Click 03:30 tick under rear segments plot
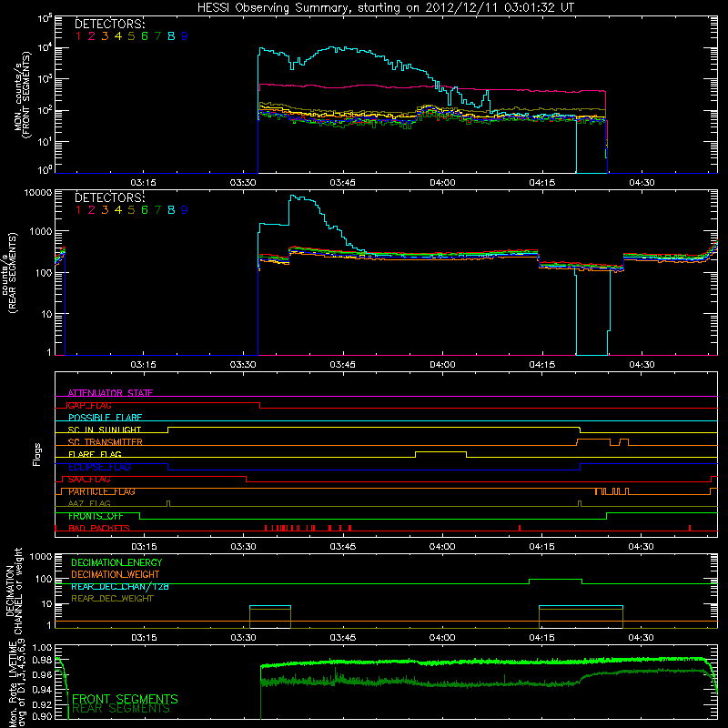 243,365
